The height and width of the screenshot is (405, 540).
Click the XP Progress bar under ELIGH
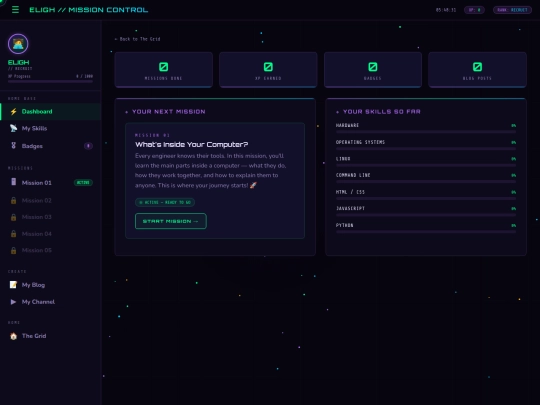pyautogui.click(x=50, y=82)
